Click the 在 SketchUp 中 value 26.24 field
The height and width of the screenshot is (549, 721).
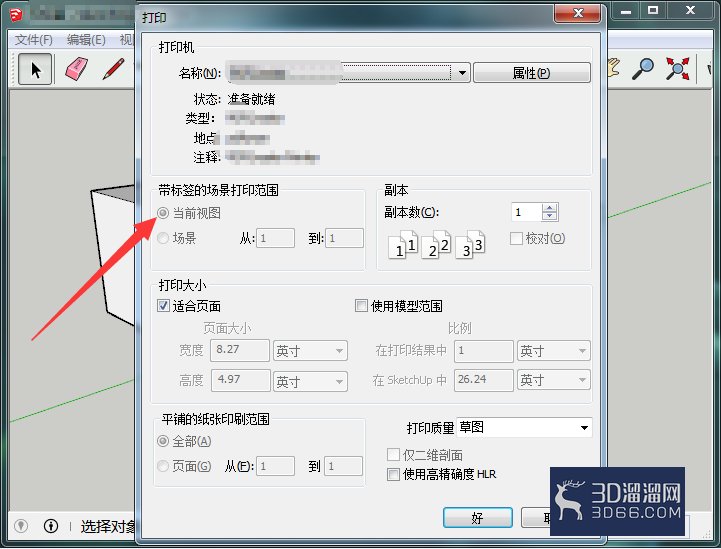click(483, 380)
